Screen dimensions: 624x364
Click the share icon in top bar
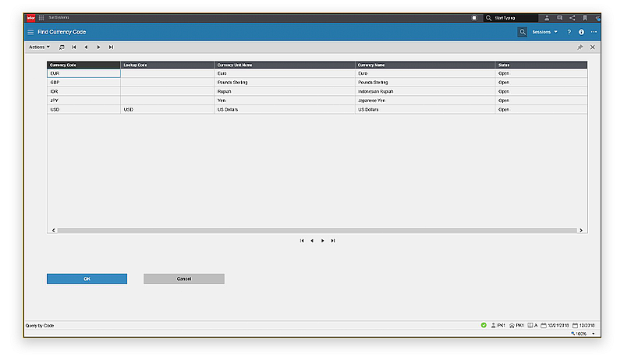click(x=572, y=17)
